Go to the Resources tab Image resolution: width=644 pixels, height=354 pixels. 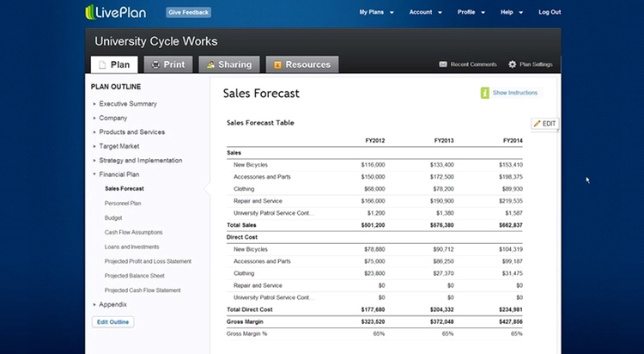tap(301, 64)
